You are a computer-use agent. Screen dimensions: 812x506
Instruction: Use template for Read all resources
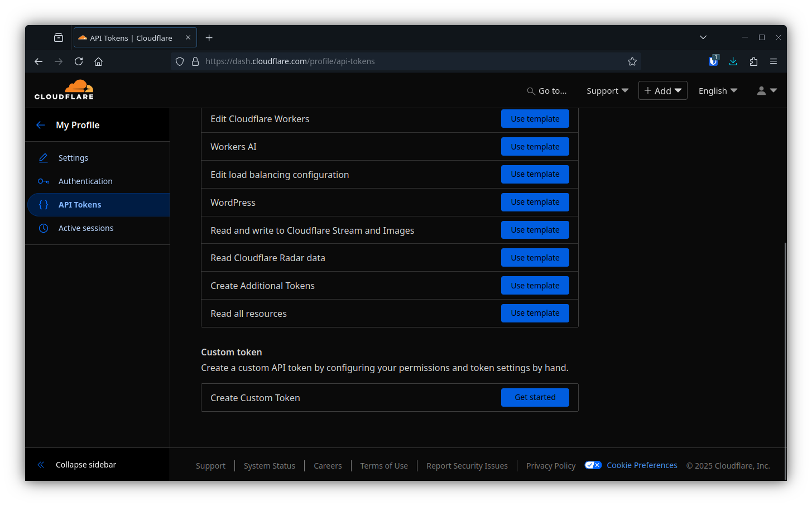(535, 313)
